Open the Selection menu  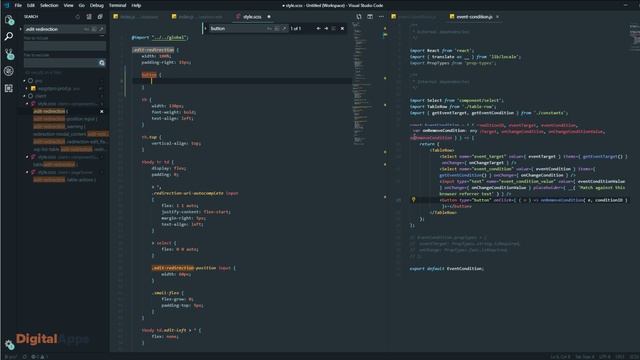(49, 5)
